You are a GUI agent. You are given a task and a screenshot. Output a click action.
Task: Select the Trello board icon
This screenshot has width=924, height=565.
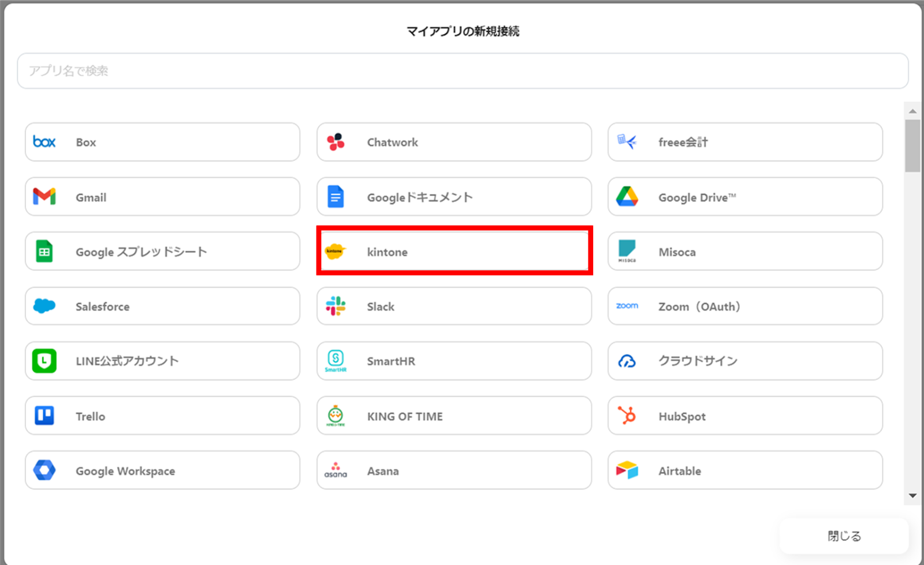pos(44,416)
